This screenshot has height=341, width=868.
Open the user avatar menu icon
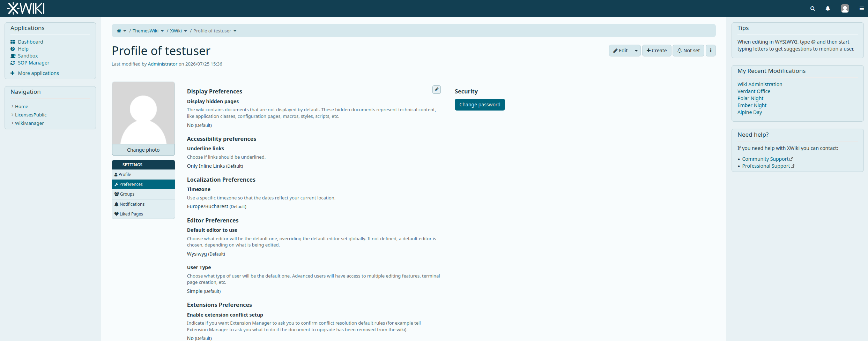point(845,8)
